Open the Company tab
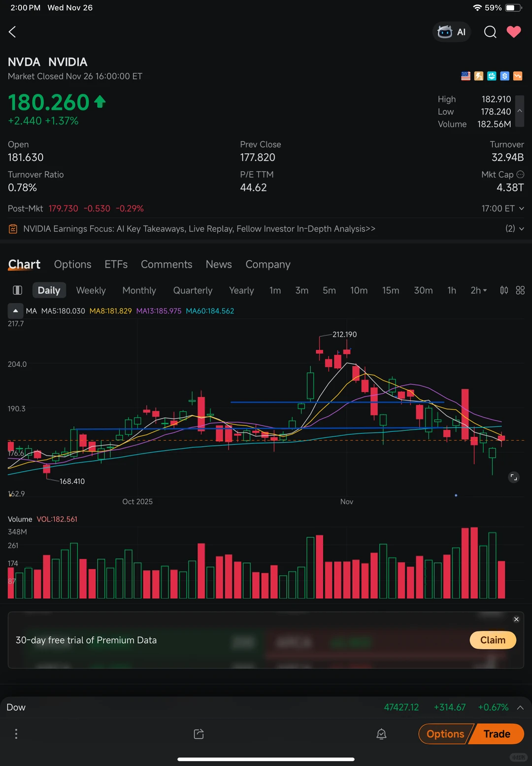This screenshot has height=766, width=532. click(267, 264)
